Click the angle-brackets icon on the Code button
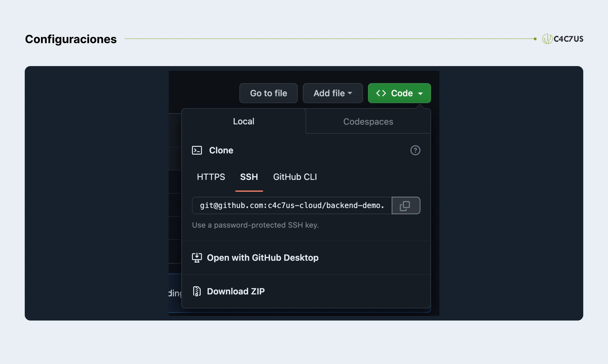The image size is (608, 364). tap(381, 93)
